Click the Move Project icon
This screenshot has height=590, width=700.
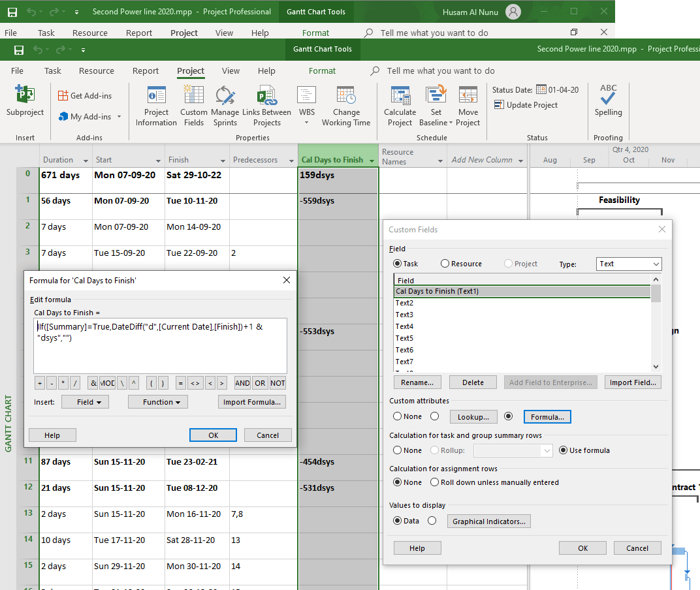click(x=468, y=95)
